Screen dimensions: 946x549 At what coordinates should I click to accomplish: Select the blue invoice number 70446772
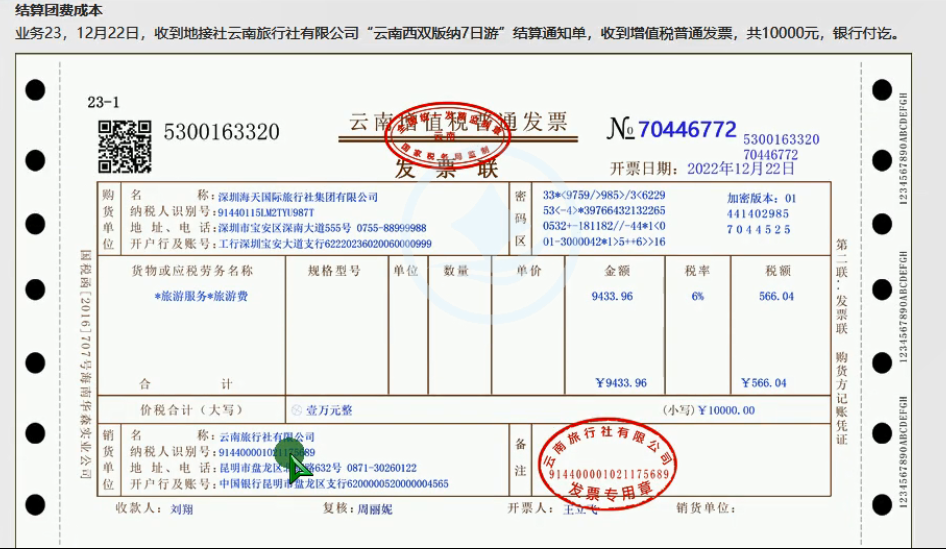tap(687, 129)
